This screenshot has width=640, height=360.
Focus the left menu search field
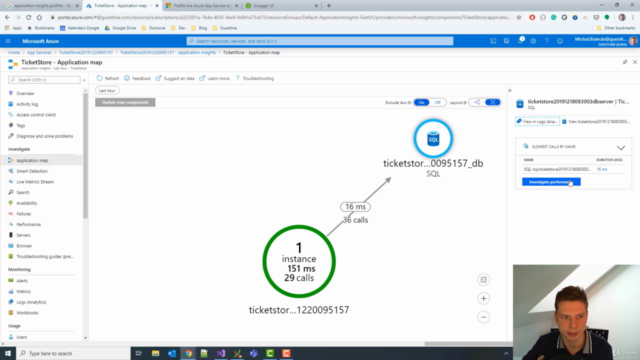(x=44, y=80)
